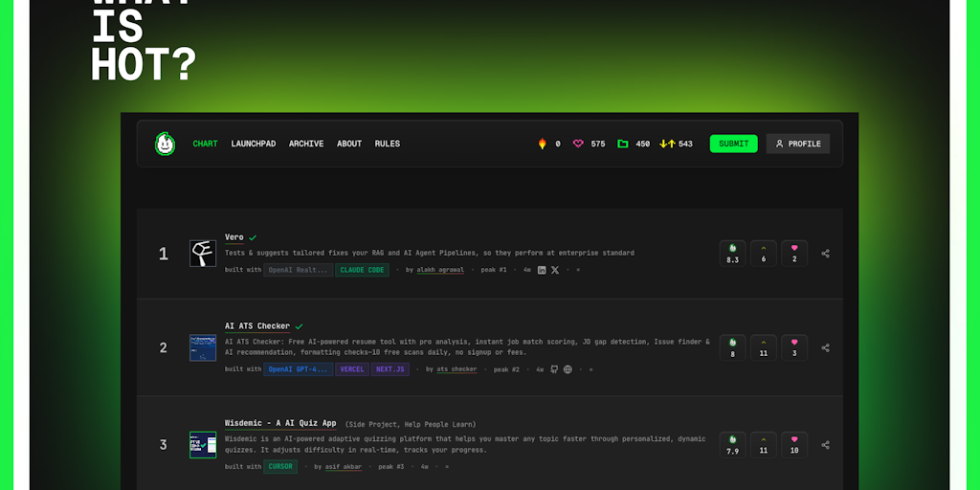
Task: Click the rank number 3
Action: coord(163,445)
